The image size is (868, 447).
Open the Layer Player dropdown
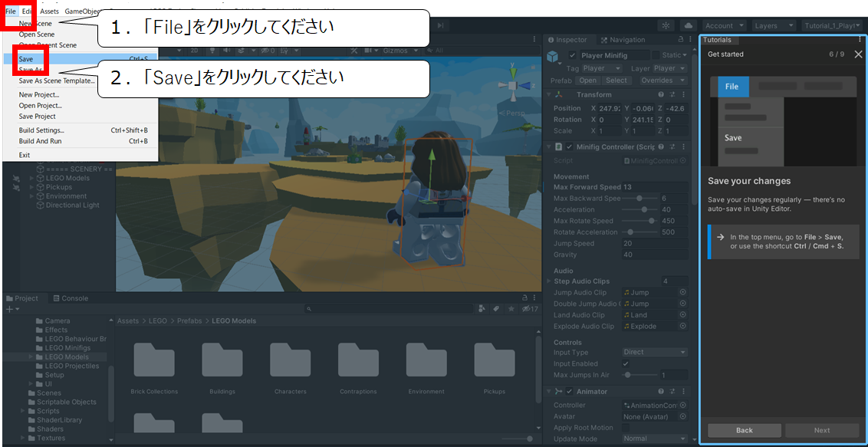tap(670, 68)
